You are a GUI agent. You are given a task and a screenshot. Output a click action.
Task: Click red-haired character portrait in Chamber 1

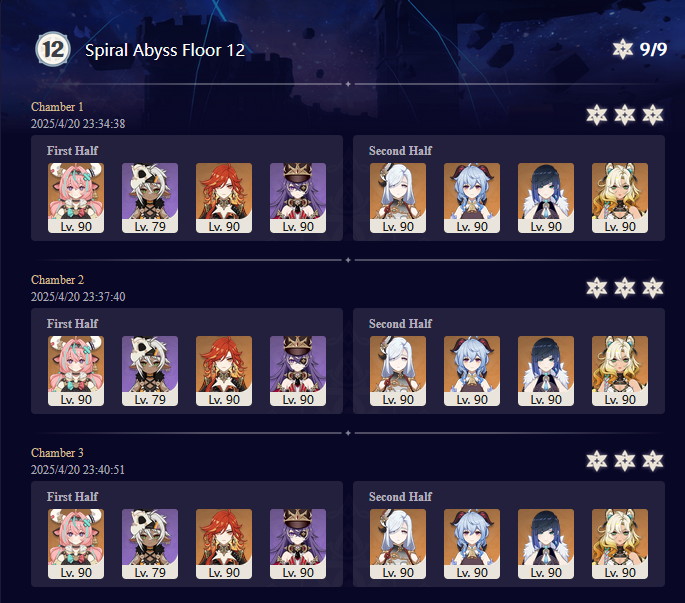click(224, 198)
